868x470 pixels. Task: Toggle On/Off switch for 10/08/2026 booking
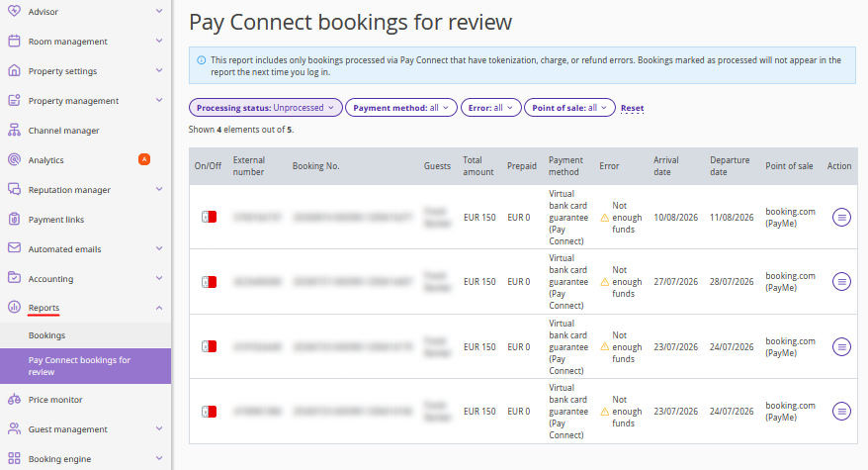pos(209,217)
